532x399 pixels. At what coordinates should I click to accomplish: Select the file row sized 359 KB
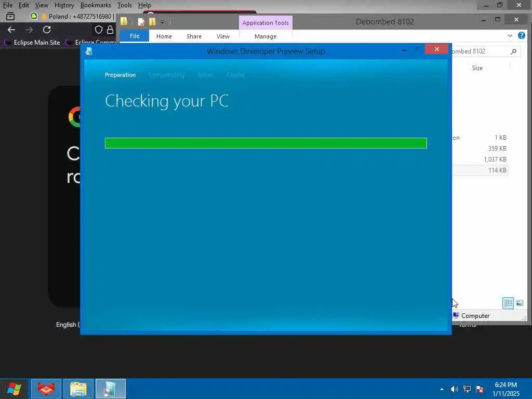(480, 148)
